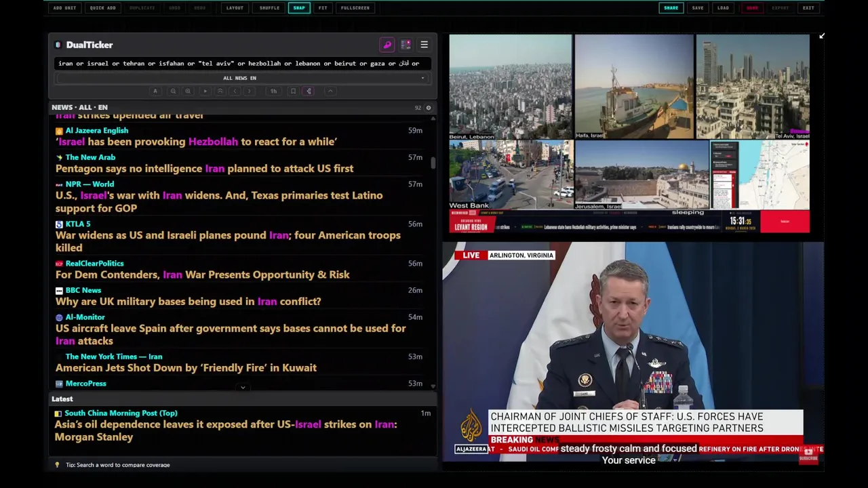Viewport: 868px width, 488px height.
Task: Collapse ticker controls with up chevron
Action: [x=330, y=91]
